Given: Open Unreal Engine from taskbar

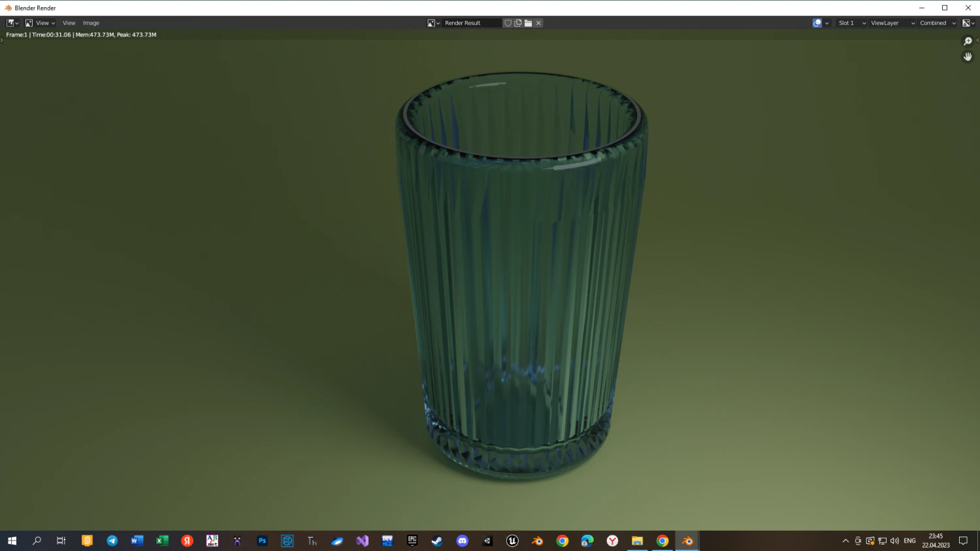Looking at the screenshot, I should (512, 541).
